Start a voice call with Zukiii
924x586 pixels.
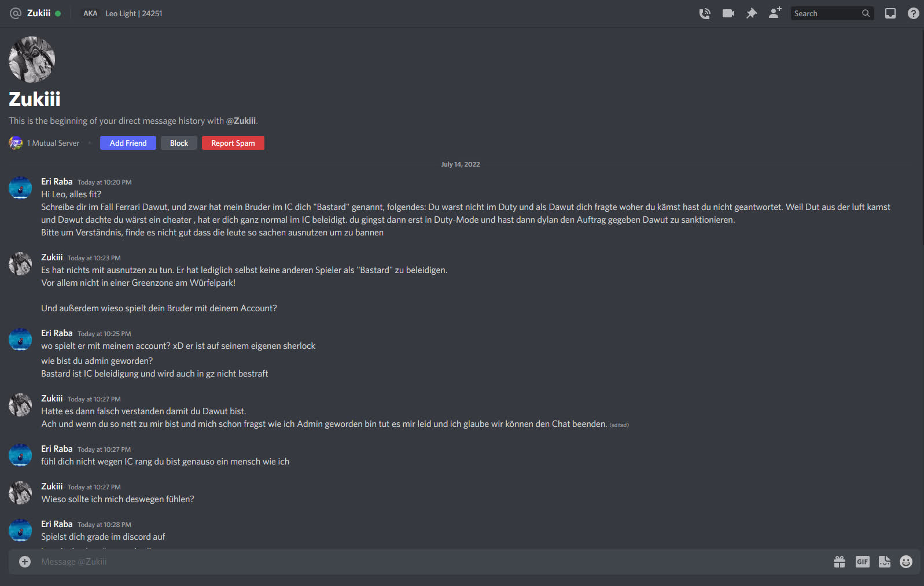pyautogui.click(x=705, y=13)
